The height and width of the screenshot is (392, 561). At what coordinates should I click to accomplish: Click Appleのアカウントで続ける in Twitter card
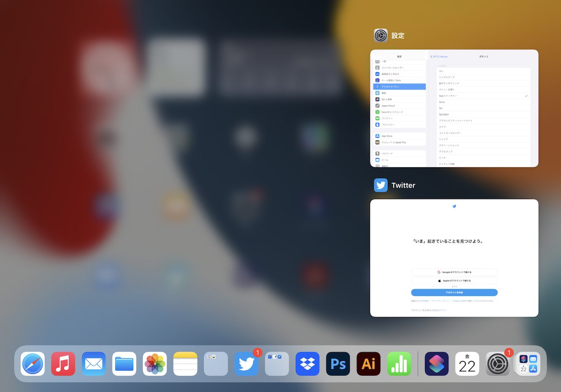pyautogui.click(x=454, y=281)
